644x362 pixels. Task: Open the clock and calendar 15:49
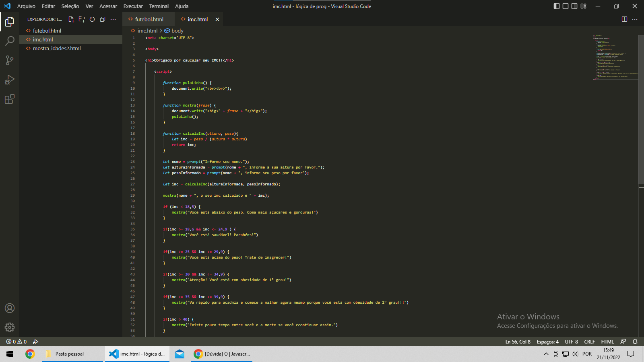609,354
